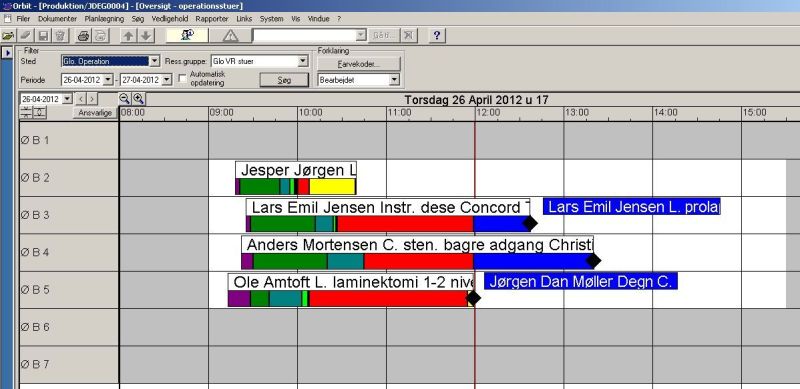Click the question mark help icon
Screen dimensions: 800x389
(x=437, y=35)
